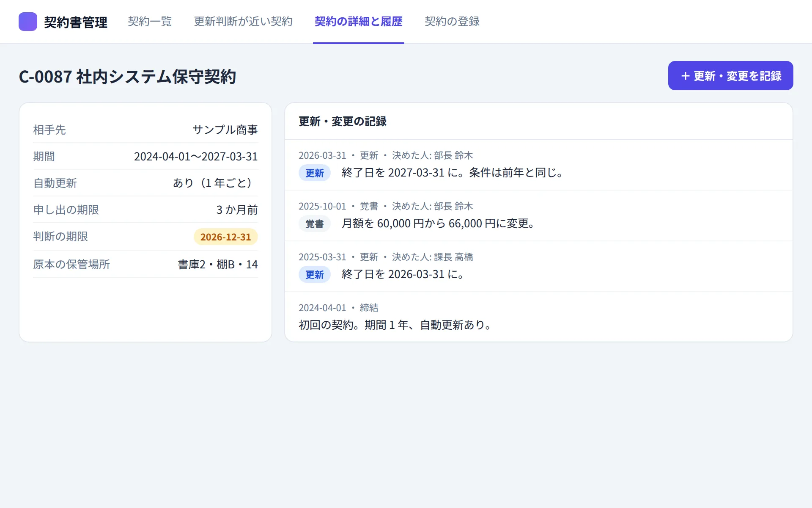This screenshot has height=508, width=812.
Task: Click the 申し出の期限 value 3か月前
Action: click(x=237, y=210)
